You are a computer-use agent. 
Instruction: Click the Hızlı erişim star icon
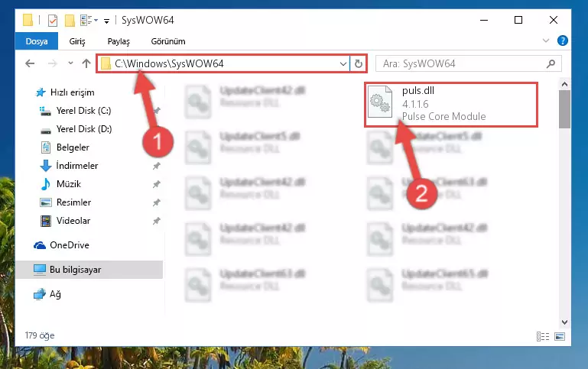click(x=41, y=92)
